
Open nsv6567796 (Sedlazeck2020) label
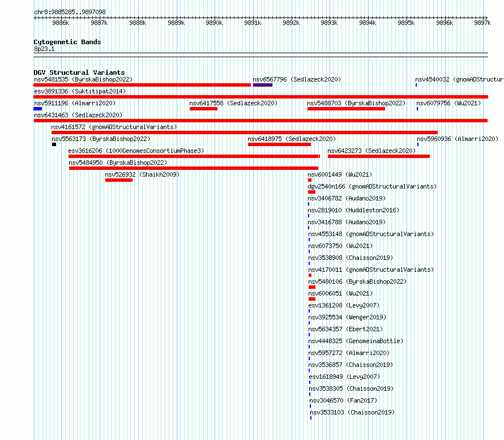tap(297, 79)
